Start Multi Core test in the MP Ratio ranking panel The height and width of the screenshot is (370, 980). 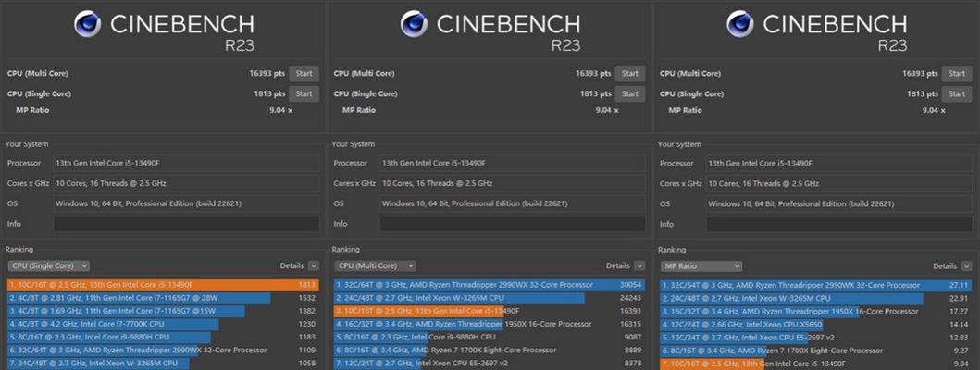[957, 74]
